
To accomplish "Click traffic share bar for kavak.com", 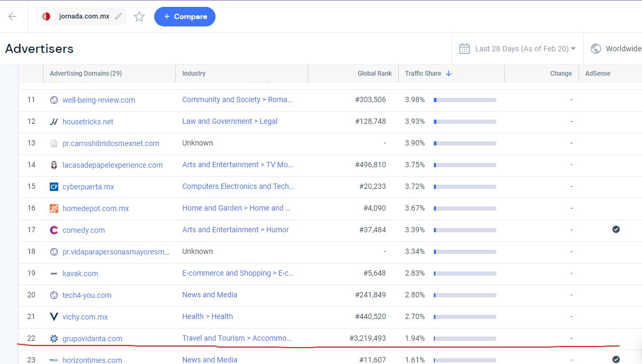I will [x=465, y=274].
